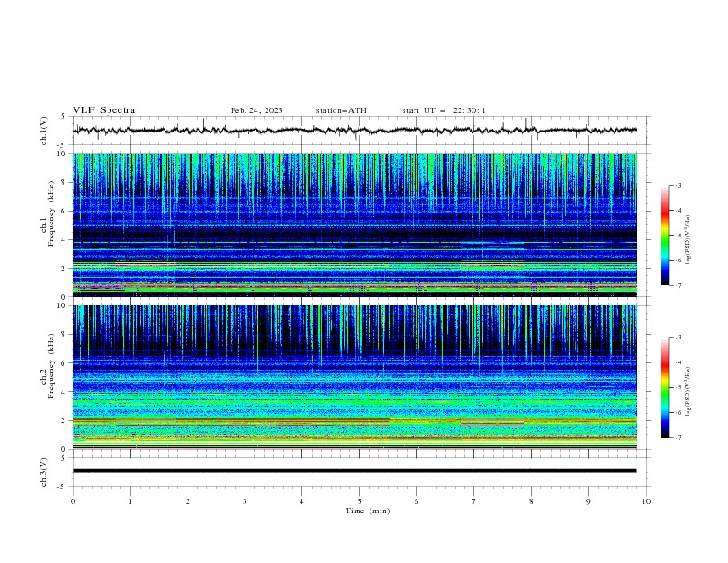Click the time axis tick label "3"

tap(245, 501)
